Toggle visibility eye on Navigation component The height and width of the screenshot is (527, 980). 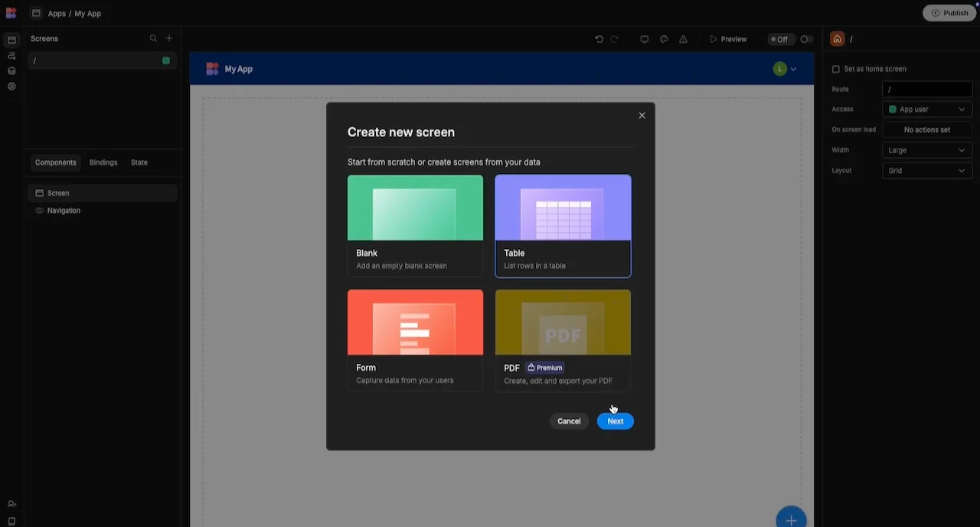coord(39,211)
